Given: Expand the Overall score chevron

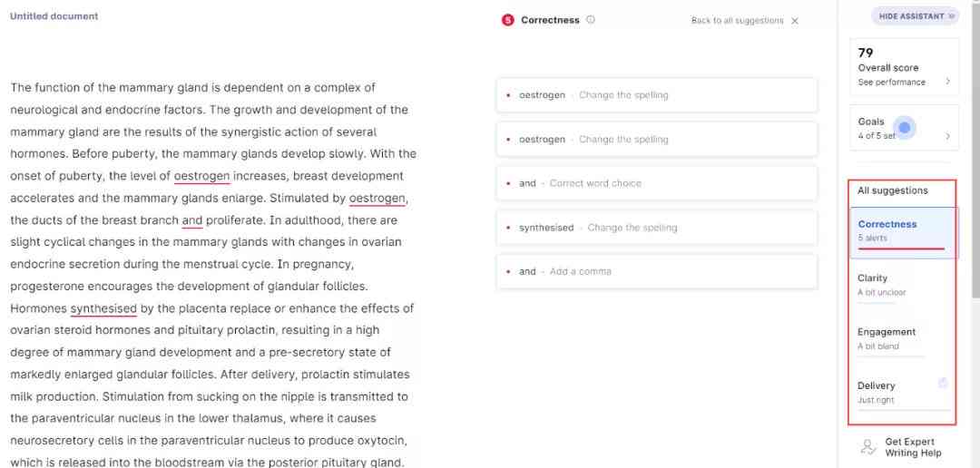Looking at the screenshot, I should pos(947,82).
